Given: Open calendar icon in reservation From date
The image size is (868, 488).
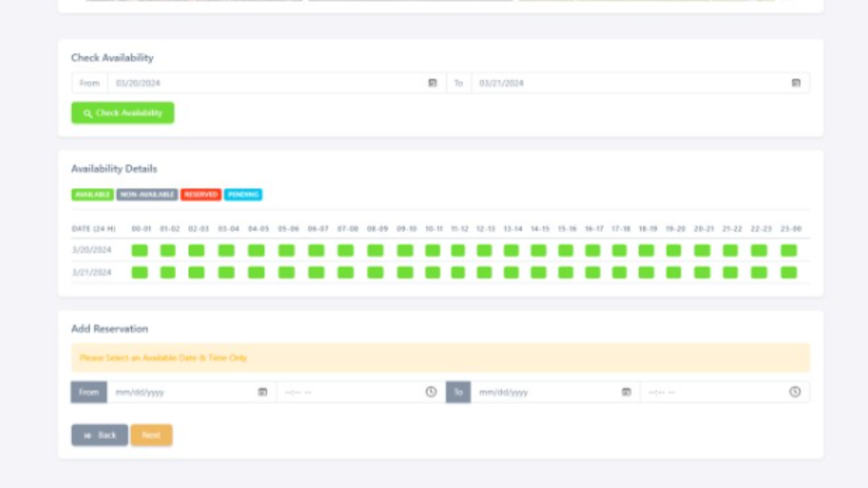Looking at the screenshot, I should click(263, 392).
